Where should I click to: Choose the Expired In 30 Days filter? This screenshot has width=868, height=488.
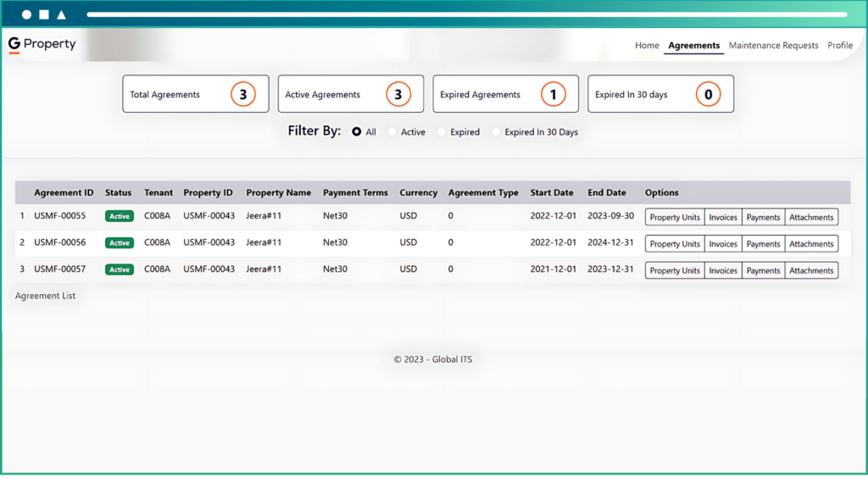[496, 132]
